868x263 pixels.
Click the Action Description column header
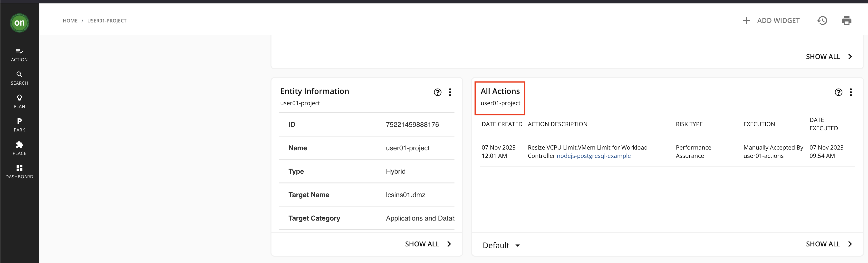tap(557, 124)
